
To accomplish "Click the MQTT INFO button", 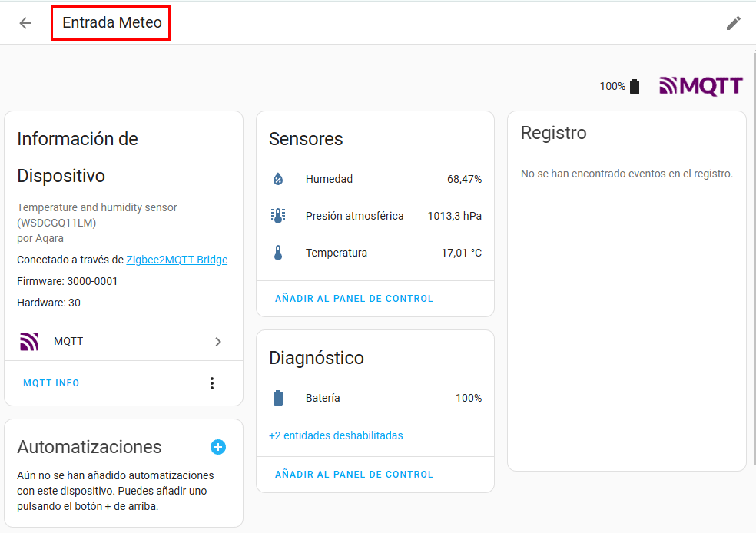I will 51,383.
